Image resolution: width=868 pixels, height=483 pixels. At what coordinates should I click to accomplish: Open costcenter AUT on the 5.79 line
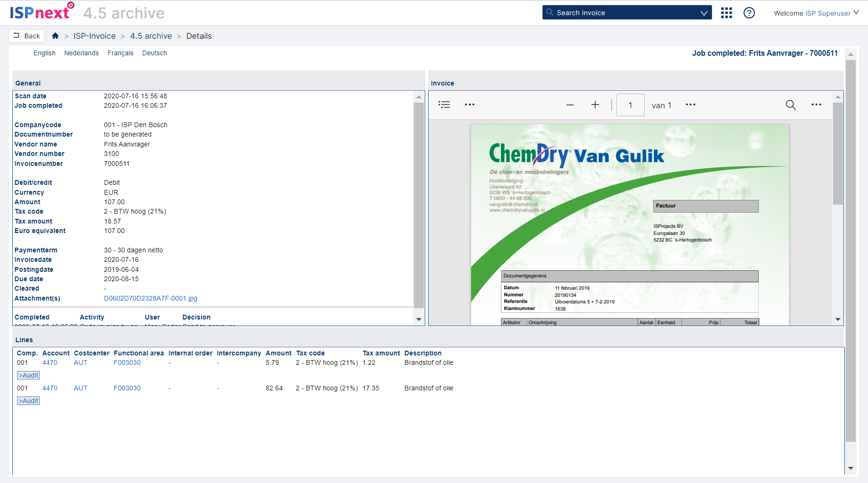80,362
